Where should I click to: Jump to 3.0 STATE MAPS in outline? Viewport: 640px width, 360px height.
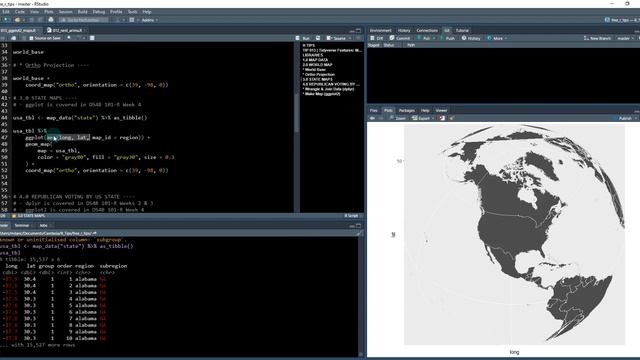click(318, 80)
